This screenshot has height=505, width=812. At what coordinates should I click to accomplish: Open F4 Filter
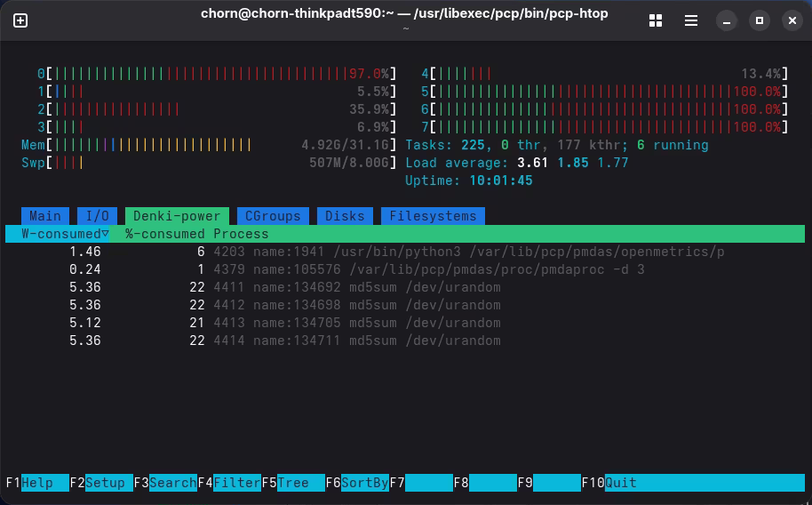pos(229,483)
